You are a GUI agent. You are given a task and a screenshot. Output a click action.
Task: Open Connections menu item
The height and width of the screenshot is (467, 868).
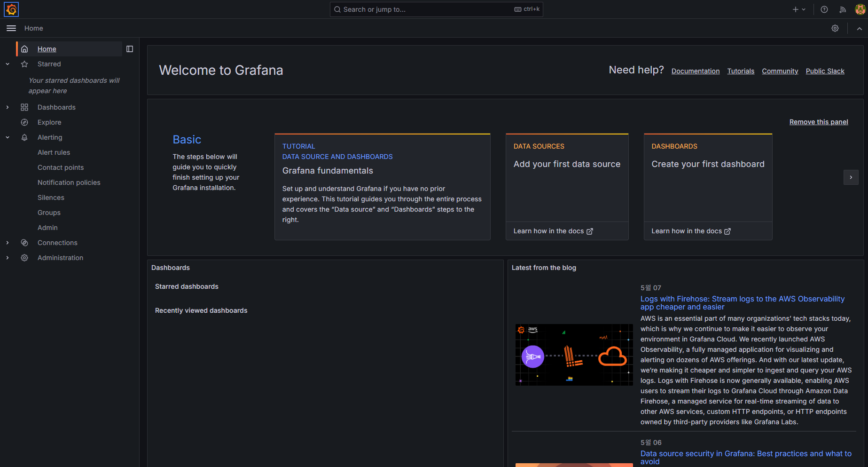(x=57, y=243)
